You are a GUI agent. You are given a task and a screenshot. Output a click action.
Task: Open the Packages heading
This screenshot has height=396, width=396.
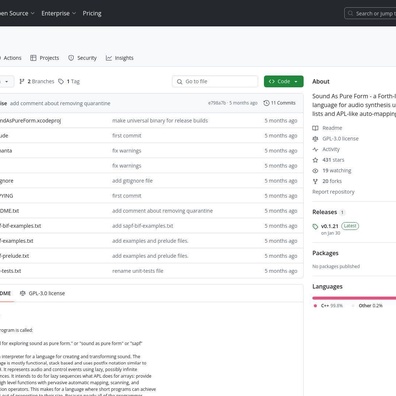point(325,253)
